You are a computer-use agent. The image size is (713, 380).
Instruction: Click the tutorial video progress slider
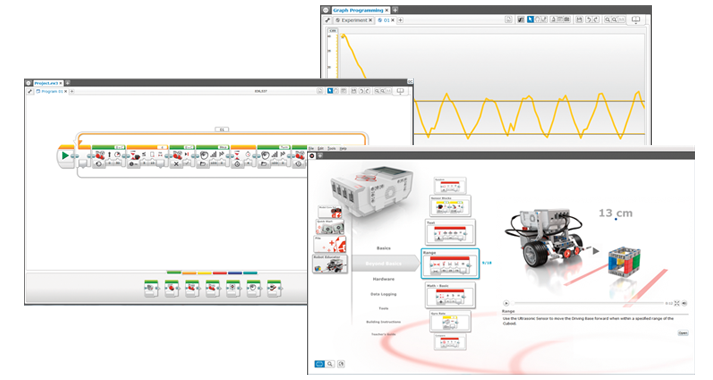(588, 303)
